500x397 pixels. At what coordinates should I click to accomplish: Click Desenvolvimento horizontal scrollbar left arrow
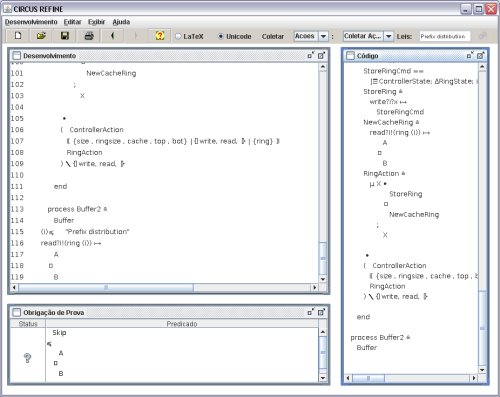(14, 287)
